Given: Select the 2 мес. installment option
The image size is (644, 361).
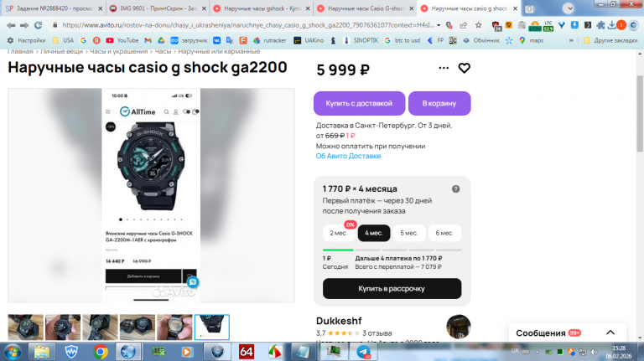Looking at the screenshot, I should [x=339, y=233].
